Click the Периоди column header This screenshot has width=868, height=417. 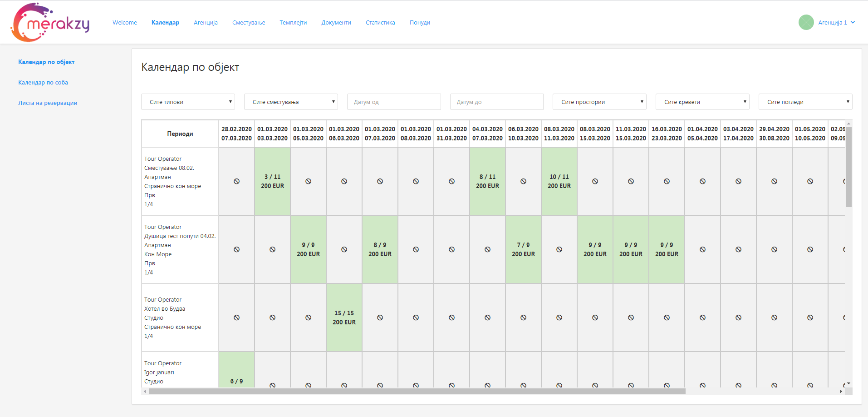click(x=180, y=134)
